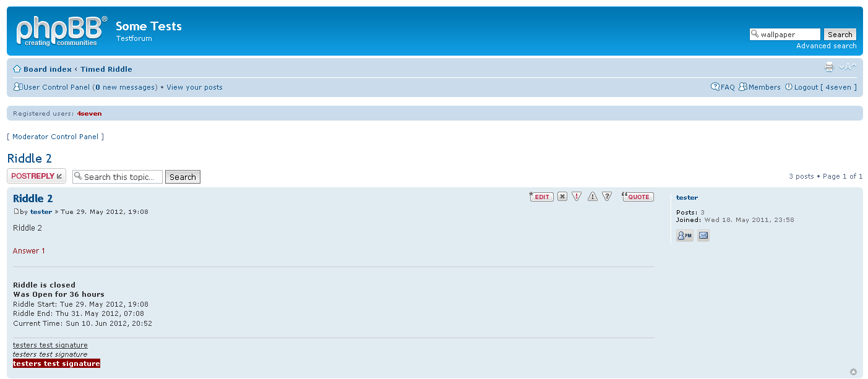
Task: Jump to top using the arrow icon
Action: tap(853, 372)
